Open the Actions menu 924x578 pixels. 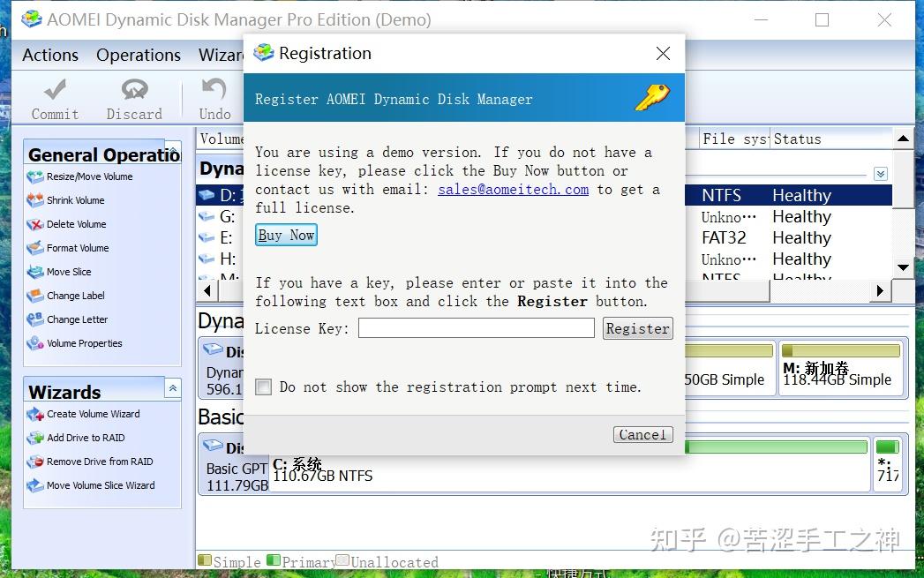click(49, 55)
